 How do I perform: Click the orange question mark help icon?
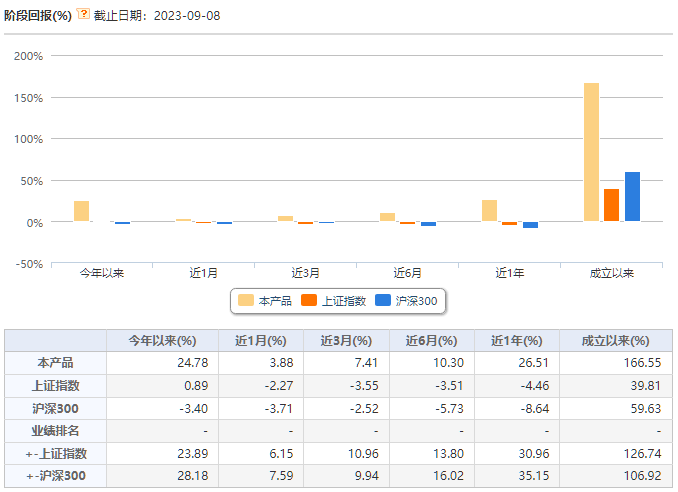(83, 14)
